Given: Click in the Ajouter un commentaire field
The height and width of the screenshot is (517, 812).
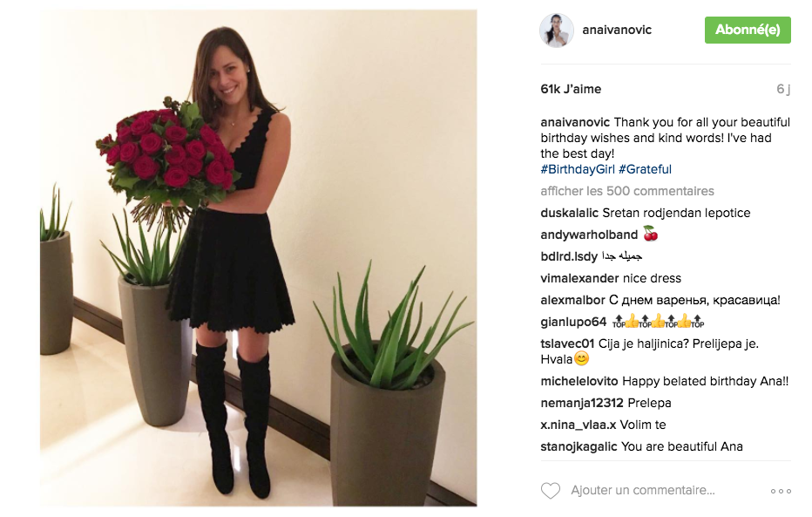Looking at the screenshot, I should [643, 490].
